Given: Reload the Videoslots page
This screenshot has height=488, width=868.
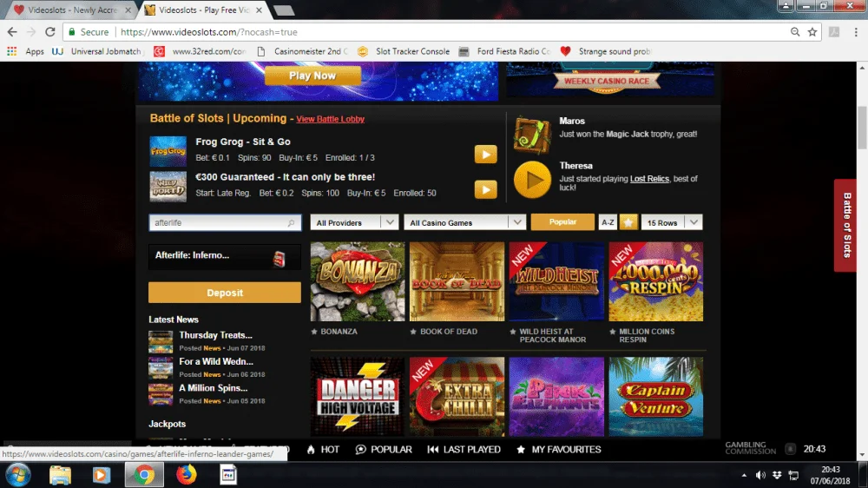Looking at the screenshot, I should click(49, 32).
